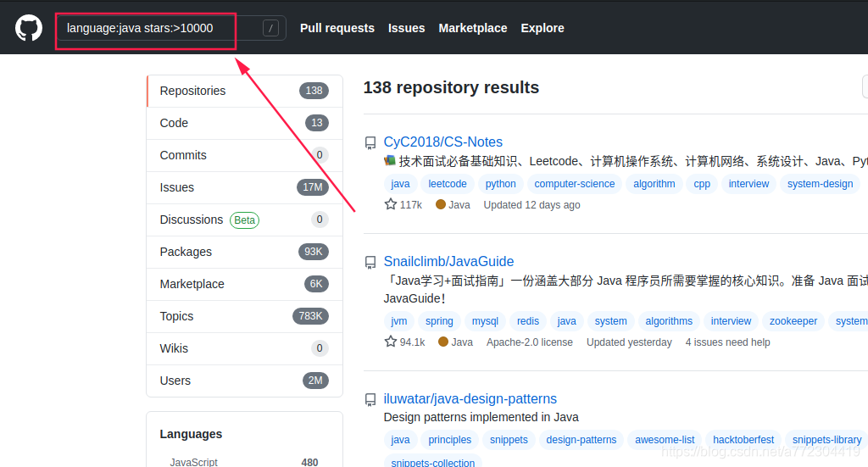Screen dimensions: 868x467
Task: Open Marketplace in the top navigation
Action: (473, 28)
